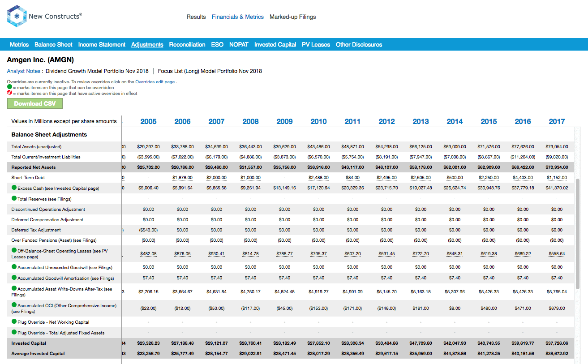Open 2008 Accumulated OCI value ($117.00)
The height and width of the screenshot is (364, 588).
pyautogui.click(x=251, y=308)
